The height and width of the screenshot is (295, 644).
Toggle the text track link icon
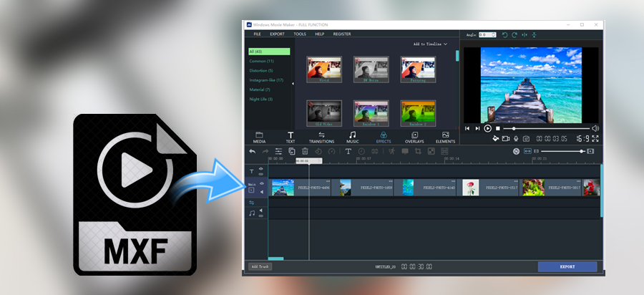tap(260, 174)
